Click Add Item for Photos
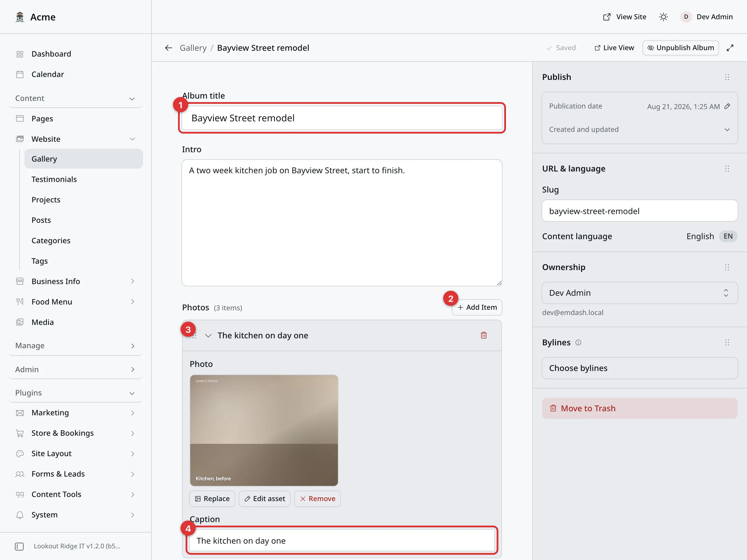The image size is (747, 560). click(477, 307)
